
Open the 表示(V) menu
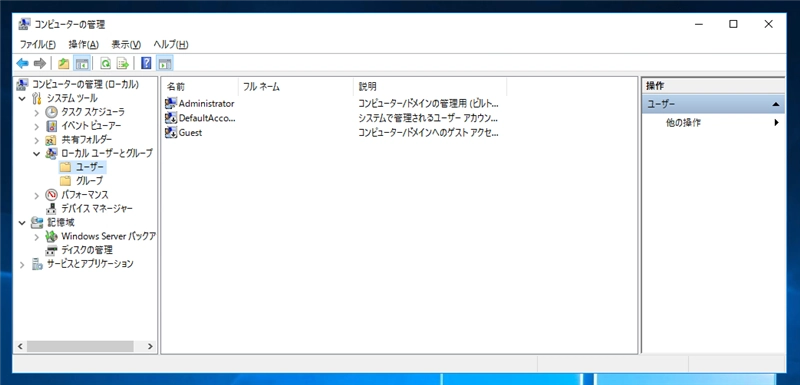coord(126,44)
